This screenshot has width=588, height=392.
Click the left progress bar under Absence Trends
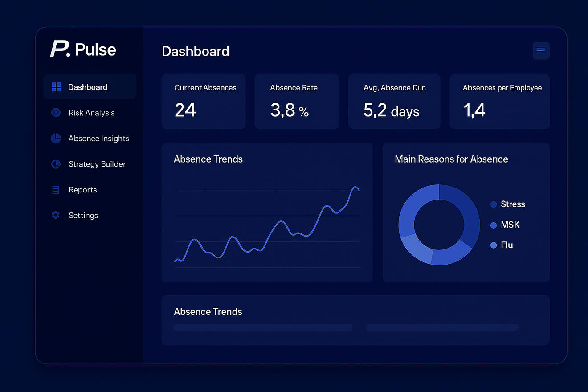tap(263, 327)
